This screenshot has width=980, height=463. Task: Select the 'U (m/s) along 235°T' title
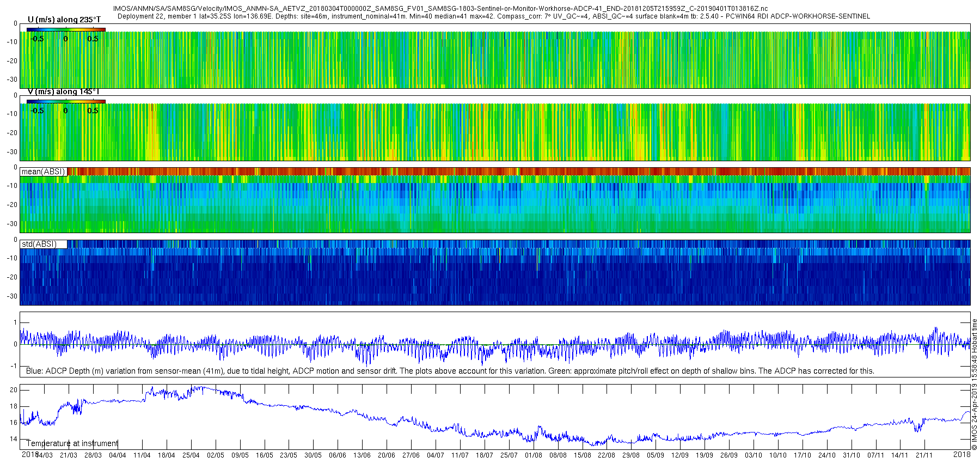point(64,20)
